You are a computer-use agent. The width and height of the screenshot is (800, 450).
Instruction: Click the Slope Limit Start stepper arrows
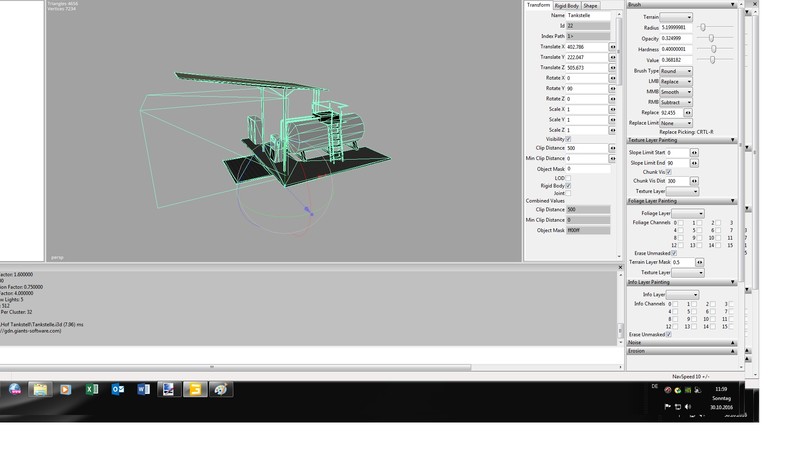[x=695, y=153]
